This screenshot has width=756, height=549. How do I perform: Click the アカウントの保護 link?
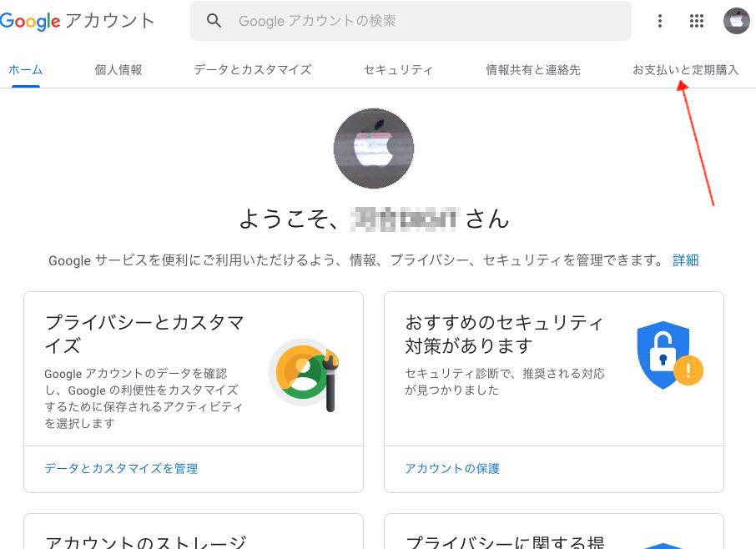(x=451, y=469)
